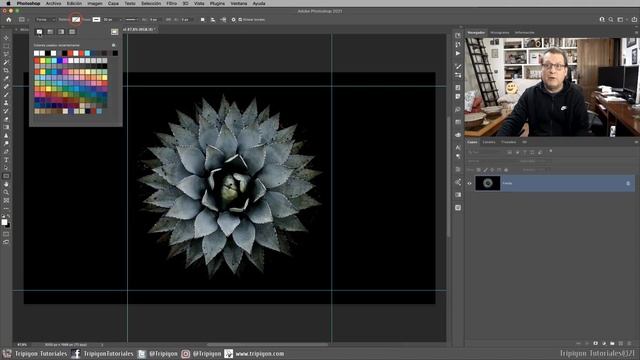Screen dimensions: 640x360
Task: Select the Hand tool
Action: (6, 184)
